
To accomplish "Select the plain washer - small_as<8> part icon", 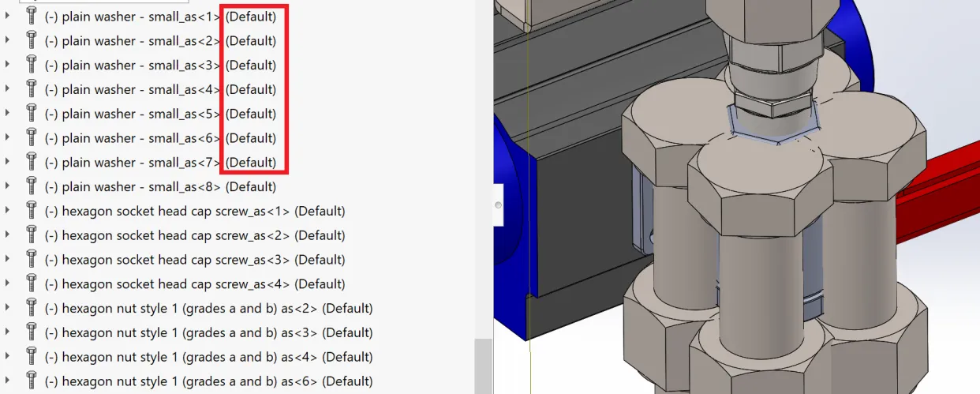I will [32, 187].
